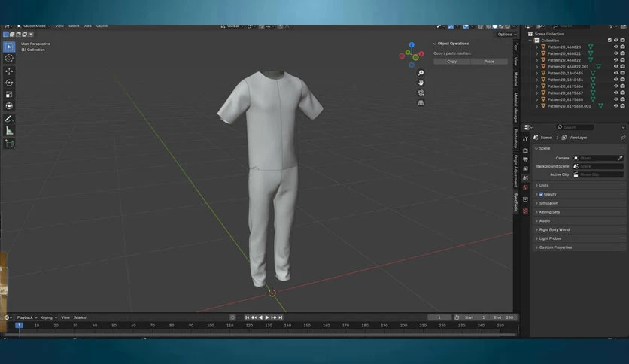Click the blue Z axis gizmo handle
The width and height of the screenshot is (629, 364).
pos(412,45)
